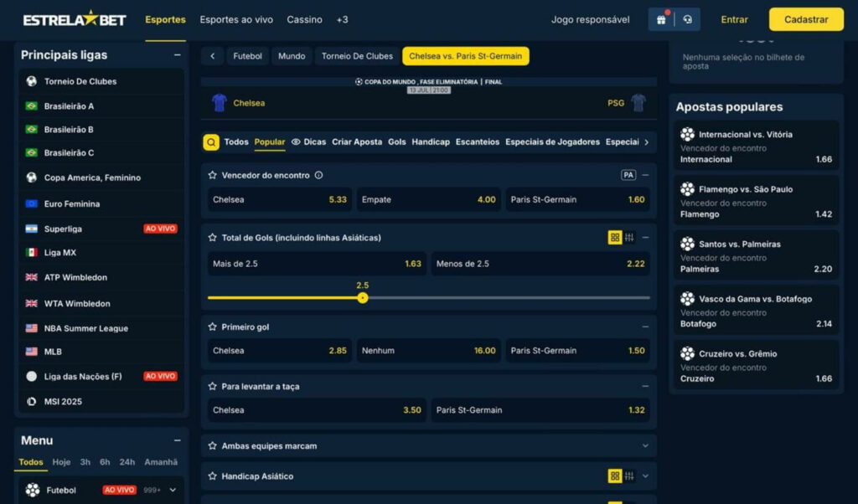
Task: Favorite the Vencedor do encontro market
Action: tap(212, 176)
